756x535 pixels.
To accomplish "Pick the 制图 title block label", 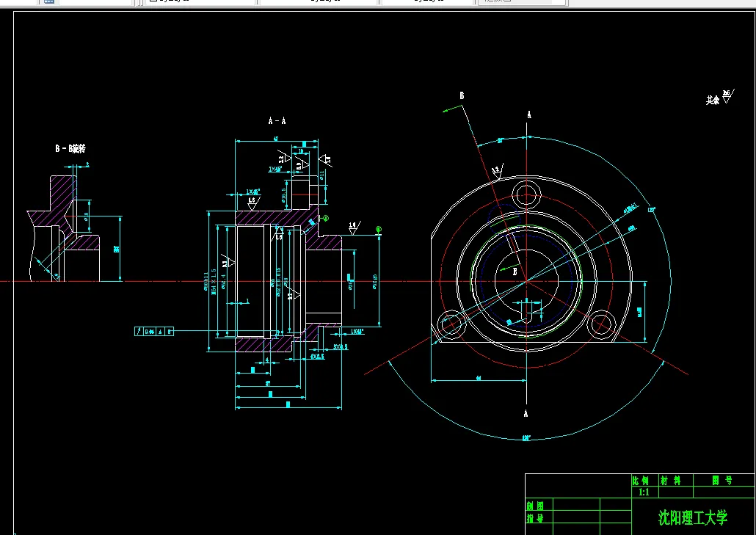I will [534, 506].
